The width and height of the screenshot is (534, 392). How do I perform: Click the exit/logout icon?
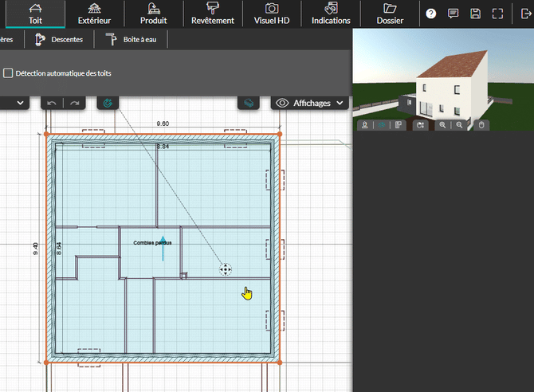526,14
